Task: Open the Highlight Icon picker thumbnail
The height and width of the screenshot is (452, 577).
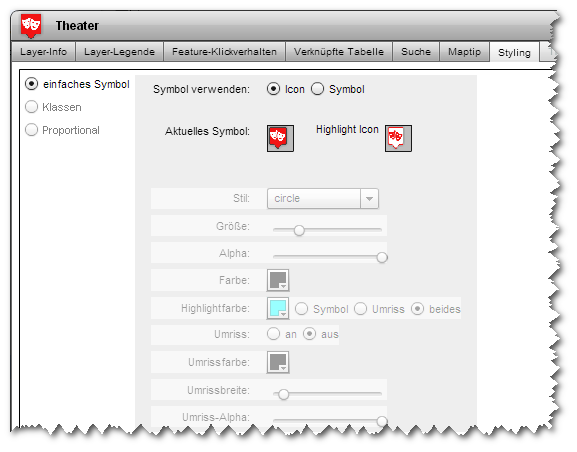Action: click(399, 138)
